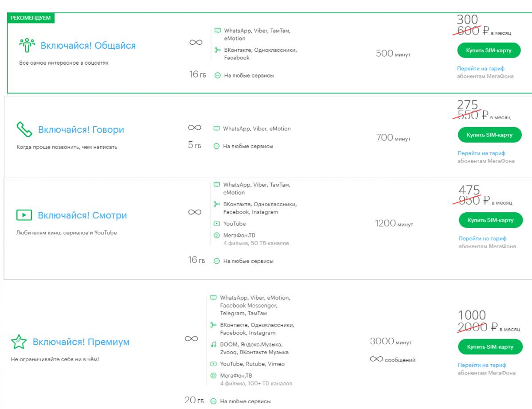Click the 16 GB any-services icon in Общайся
The width and height of the screenshot is (532, 409).
tap(217, 76)
